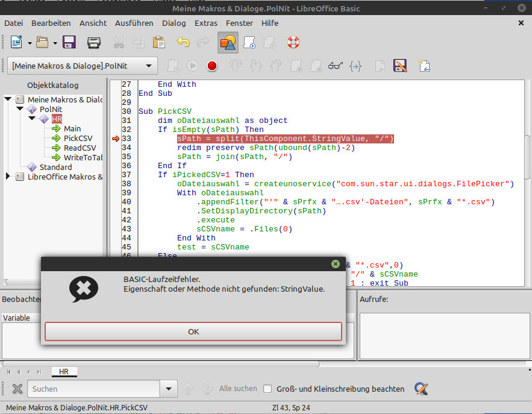Click the new document icon
Viewport: 532px width, 414px height.
click(16, 42)
